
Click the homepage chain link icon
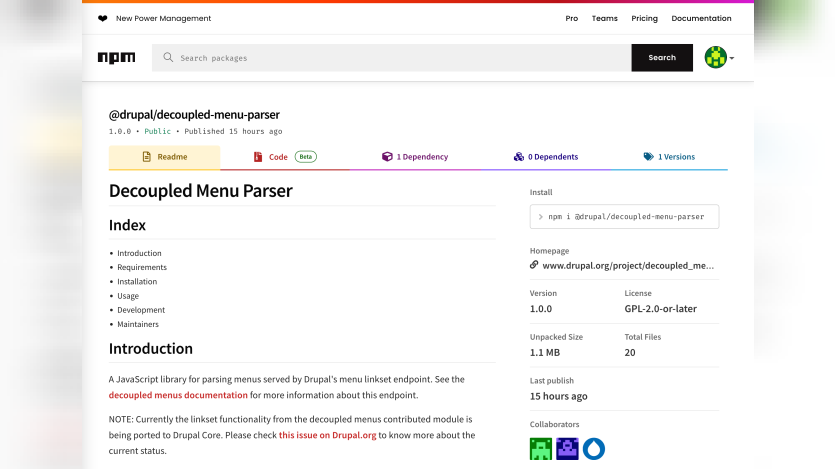coord(534,265)
